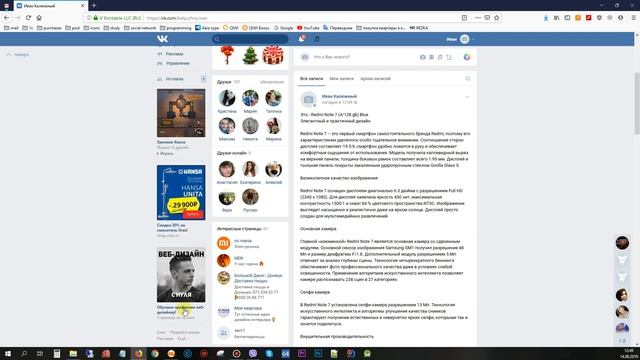Open "Интересные страницы" section header
Screen dimensions: 640x360
tap(239, 229)
